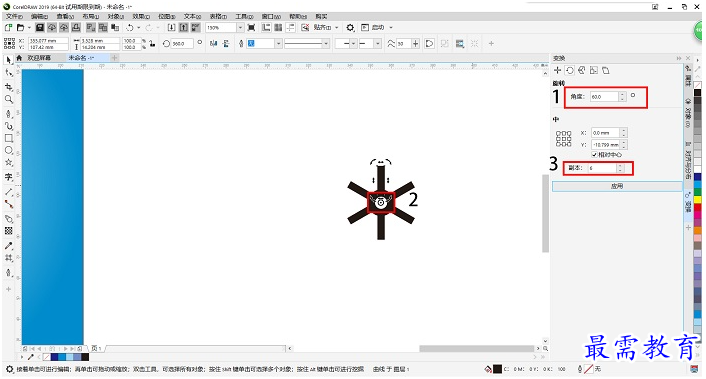Open Options gear icon in toolbar
The width and height of the screenshot is (706, 379).
coord(350,27)
